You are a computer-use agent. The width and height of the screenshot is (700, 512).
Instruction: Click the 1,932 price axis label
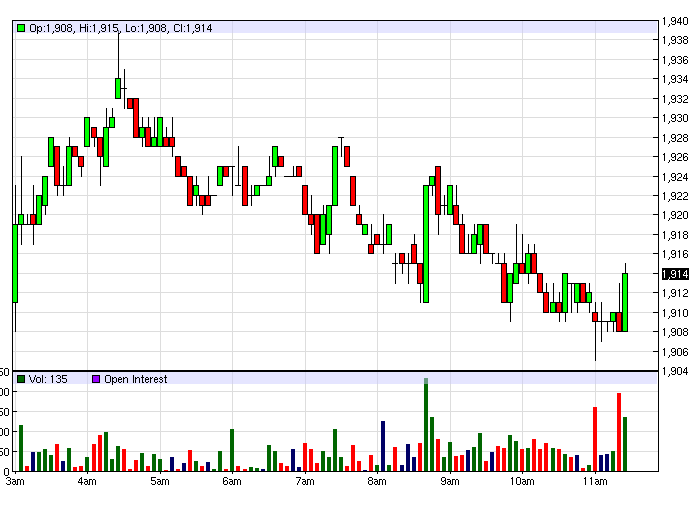tap(675, 99)
